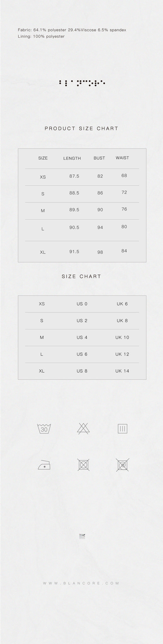This screenshot has height=644, width=163.
Task: Click the BUST column header
Action: [99, 158]
